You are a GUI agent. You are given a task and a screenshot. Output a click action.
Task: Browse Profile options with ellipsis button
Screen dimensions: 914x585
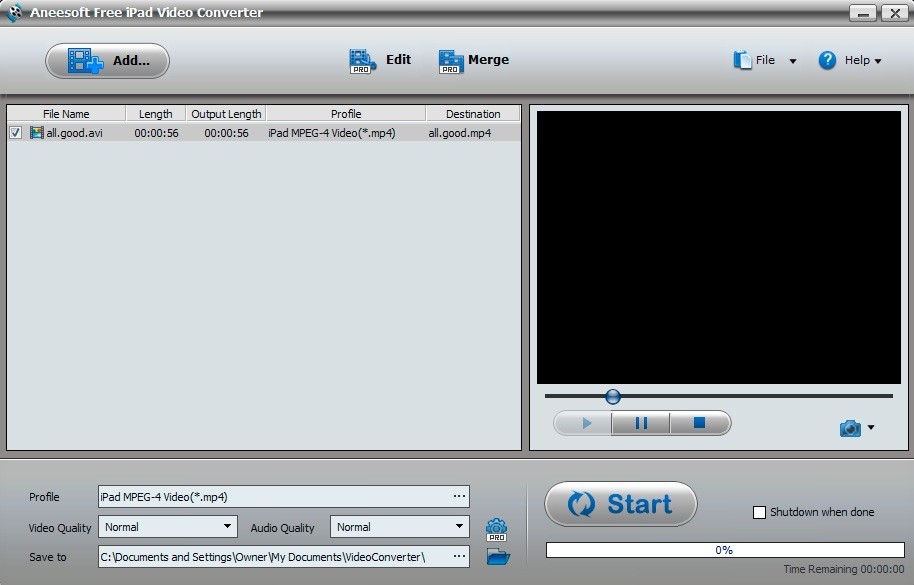point(459,496)
